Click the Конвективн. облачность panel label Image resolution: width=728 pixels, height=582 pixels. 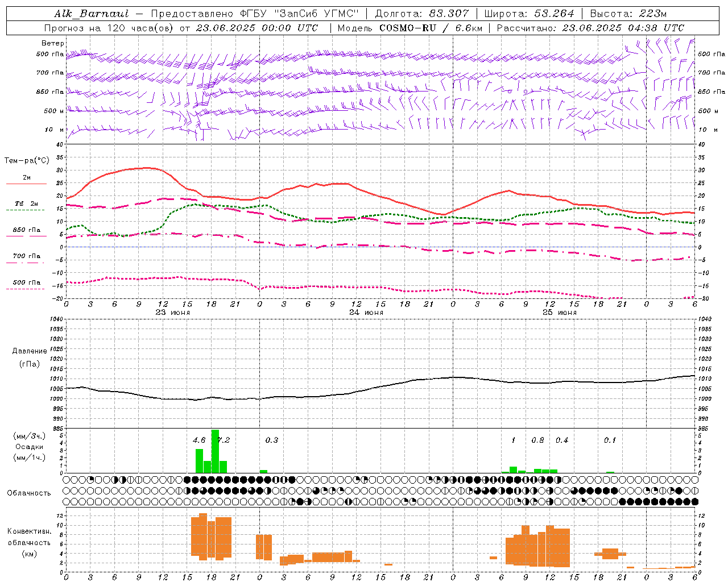(x=29, y=542)
